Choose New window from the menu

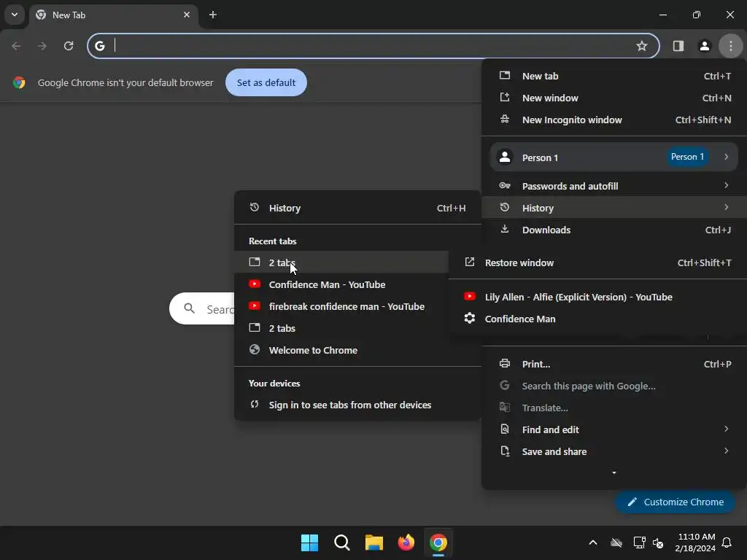coord(614,98)
